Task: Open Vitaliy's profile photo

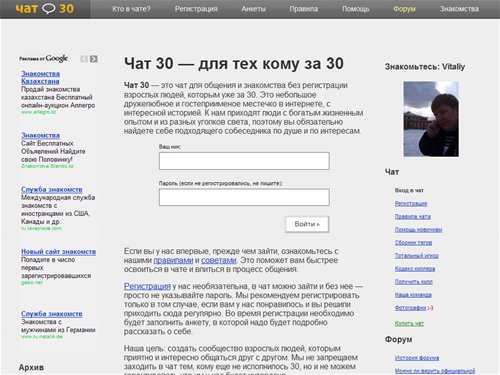Action: pyautogui.click(x=431, y=119)
